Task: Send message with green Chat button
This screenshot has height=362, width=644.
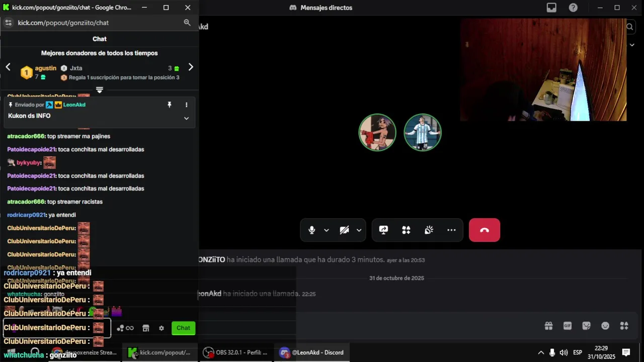Action: (183, 328)
